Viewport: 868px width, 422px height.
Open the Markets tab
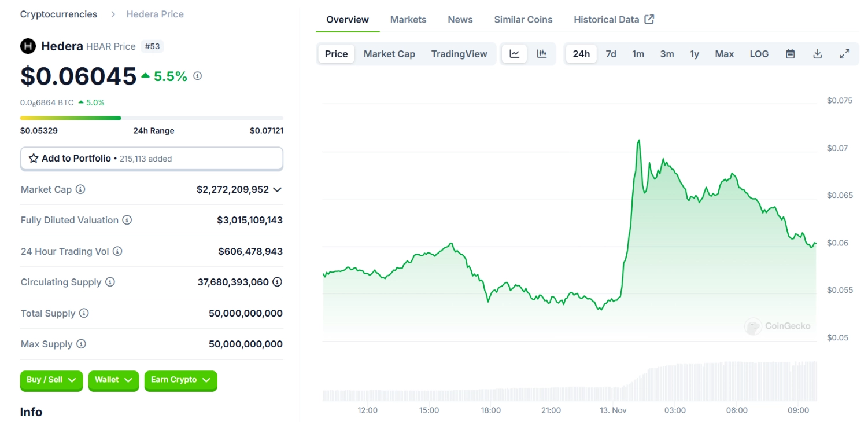click(408, 19)
